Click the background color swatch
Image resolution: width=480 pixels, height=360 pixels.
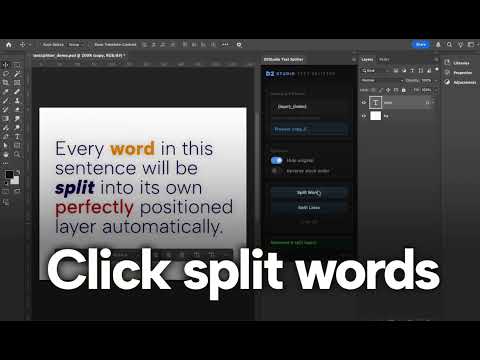click(15, 180)
